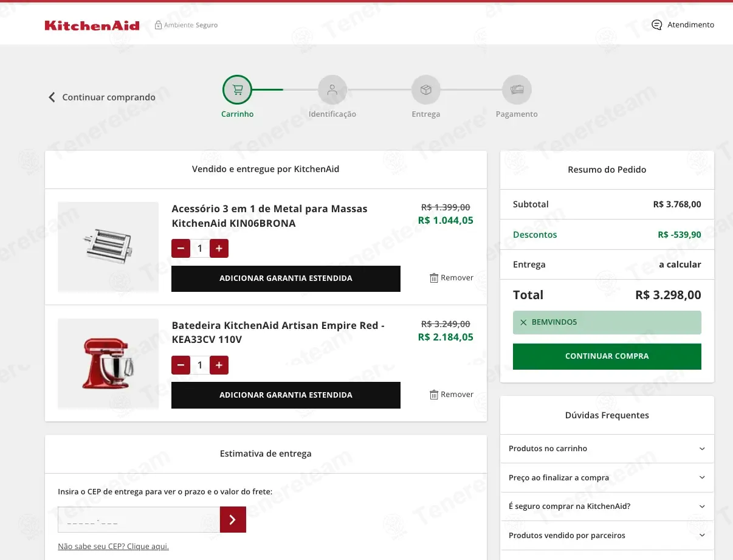Click the KitchenAid logo

point(92,26)
